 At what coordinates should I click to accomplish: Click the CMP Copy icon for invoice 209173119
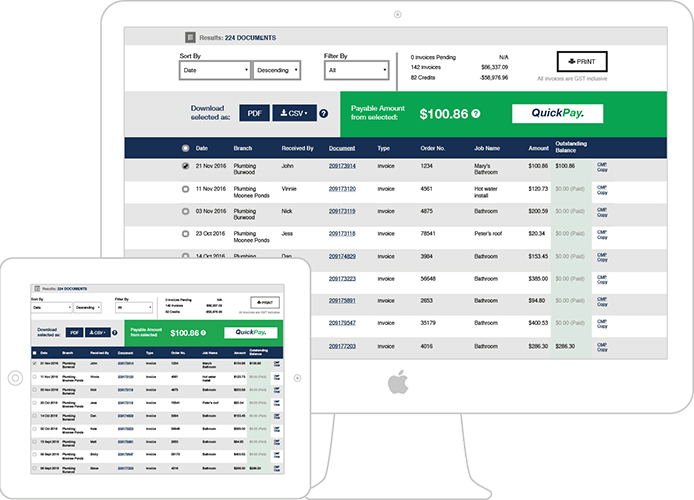tap(602, 214)
